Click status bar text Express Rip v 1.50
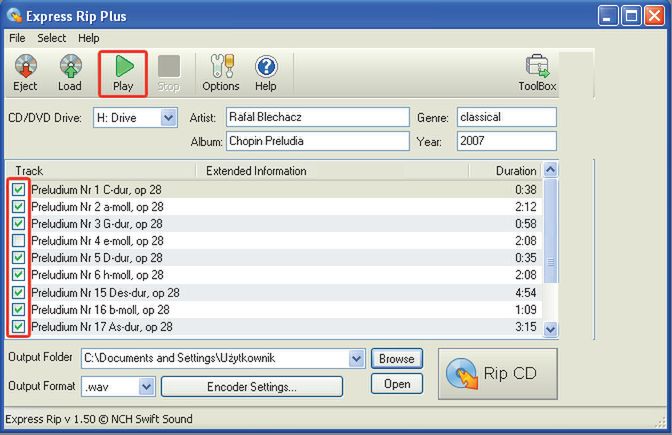Viewport: 672px width, 435px height. [50, 419]
